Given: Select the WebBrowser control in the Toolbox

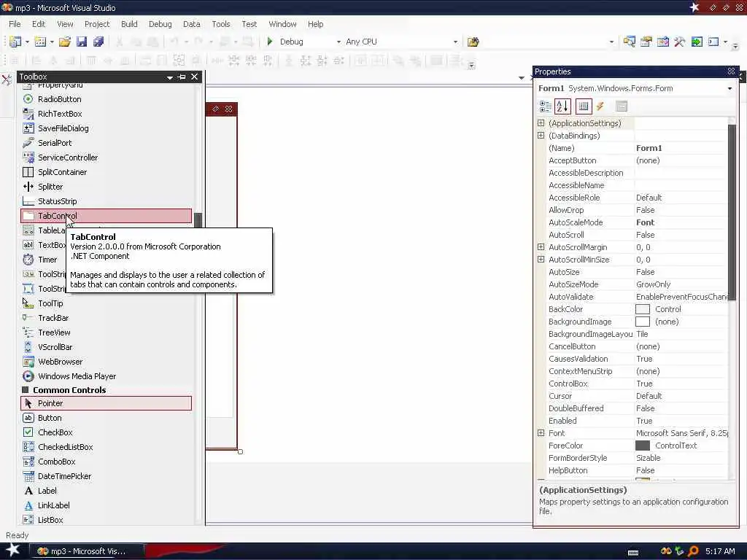Looking at the screenshot, I should click(106, 362).
